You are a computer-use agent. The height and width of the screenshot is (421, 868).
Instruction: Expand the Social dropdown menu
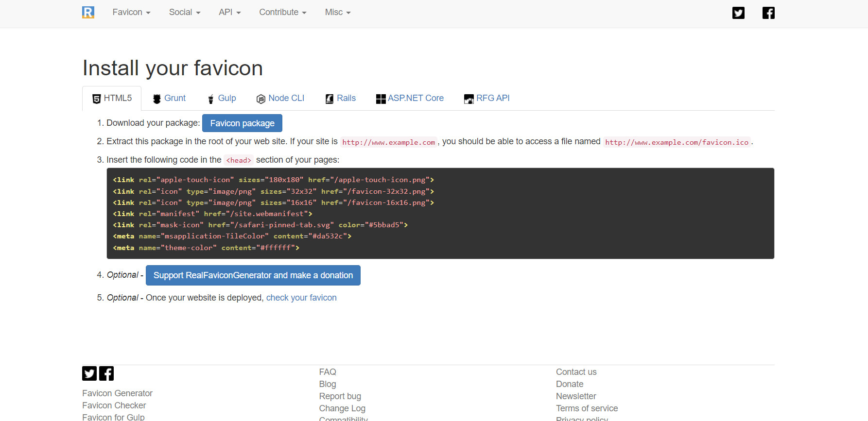point(185,12)
